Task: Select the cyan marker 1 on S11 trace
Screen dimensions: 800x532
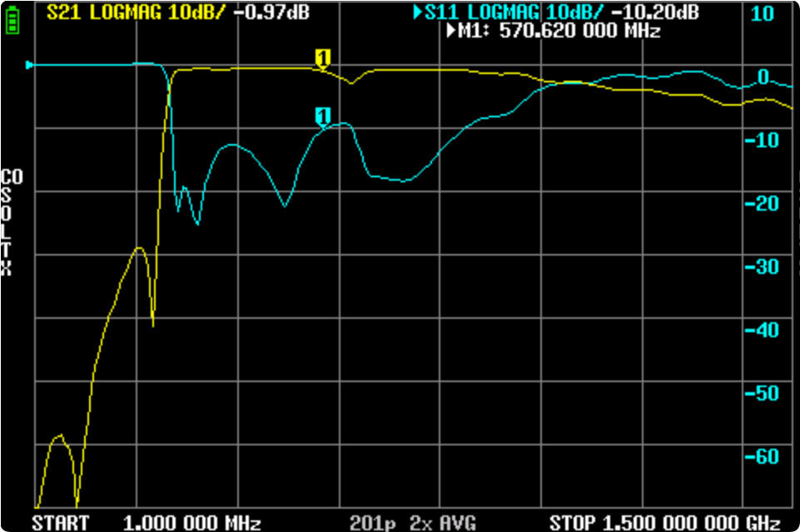Action: pos(322,117)
